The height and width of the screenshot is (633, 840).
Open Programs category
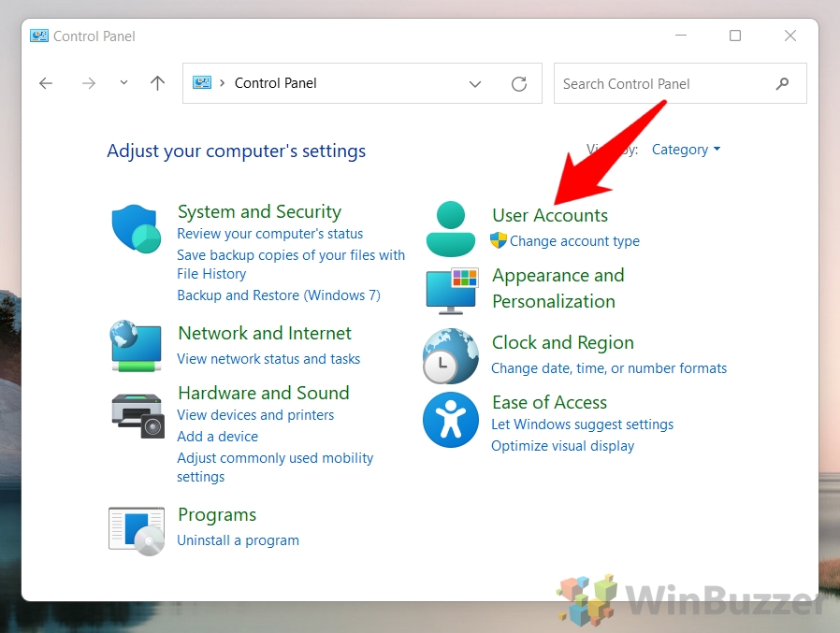point(217,514)
